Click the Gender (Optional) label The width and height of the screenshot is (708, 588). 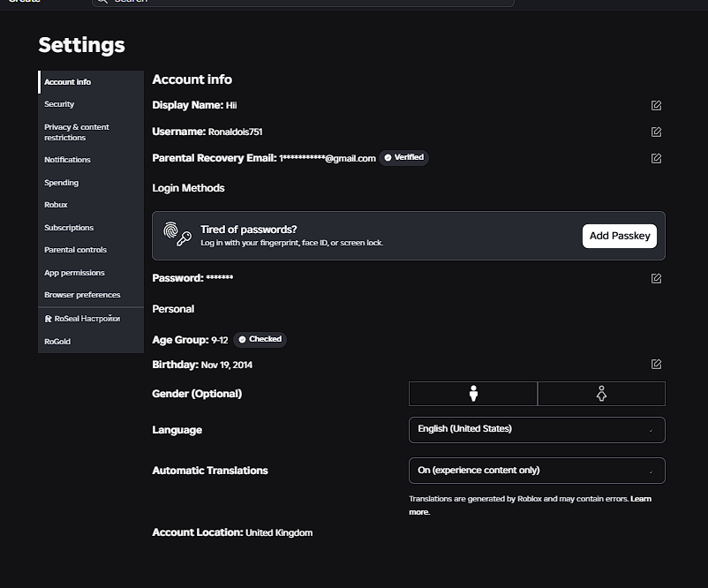point(197,394)
